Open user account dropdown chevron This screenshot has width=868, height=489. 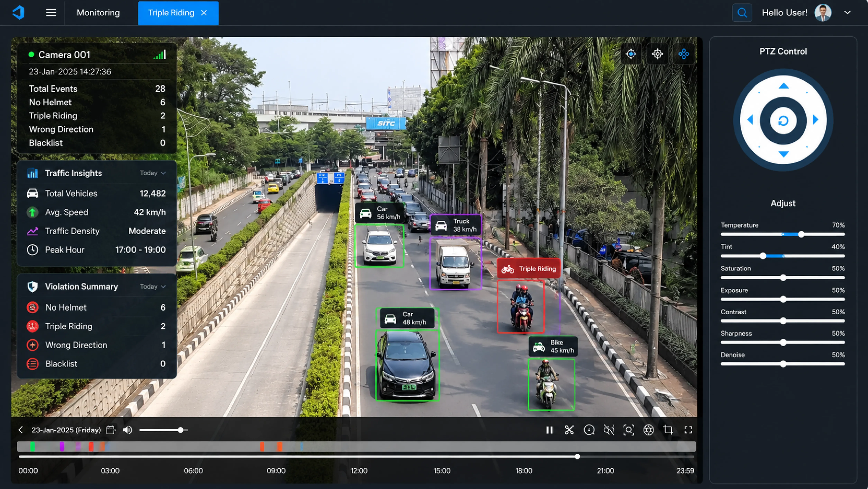pyautogui.click(x=847, y=13)
